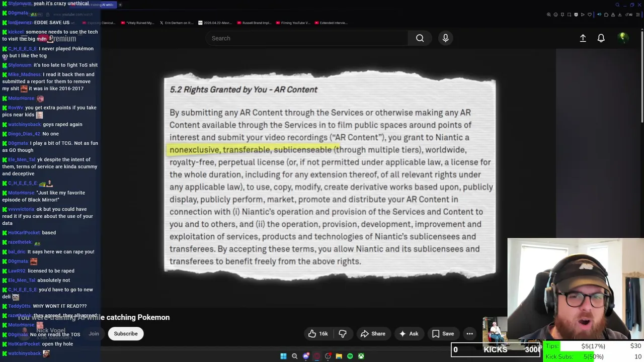644x362 pixels.
Task: Open Spotify from the taskbar
Action: point(350,356)
